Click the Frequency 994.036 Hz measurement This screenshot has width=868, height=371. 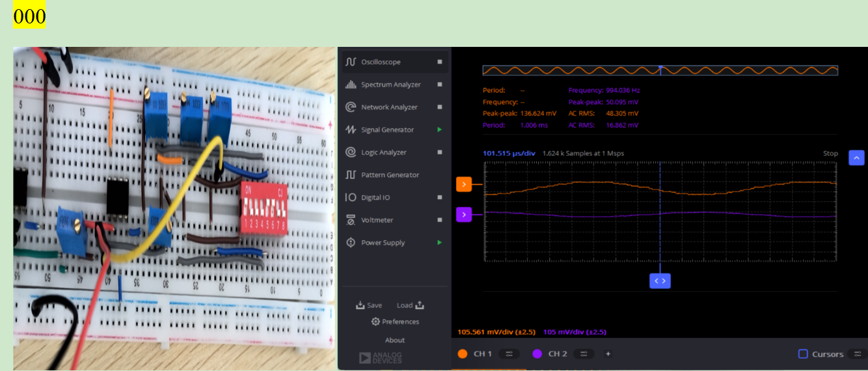pyautogui.click(x=604, y=90)
